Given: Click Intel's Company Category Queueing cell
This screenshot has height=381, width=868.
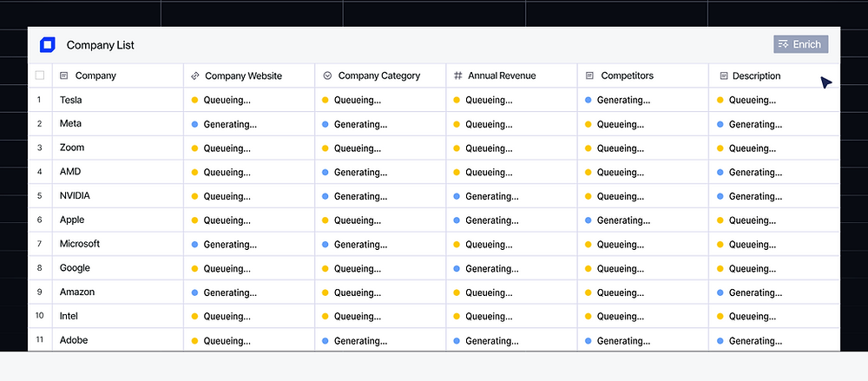Looking at the screenshot, I should 380,316.
